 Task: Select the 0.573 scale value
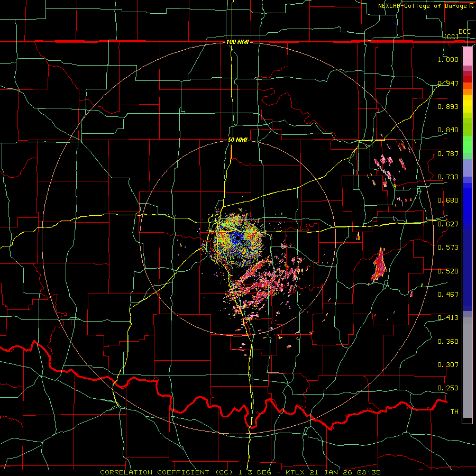pyautogui.click(x=448, y=247)
